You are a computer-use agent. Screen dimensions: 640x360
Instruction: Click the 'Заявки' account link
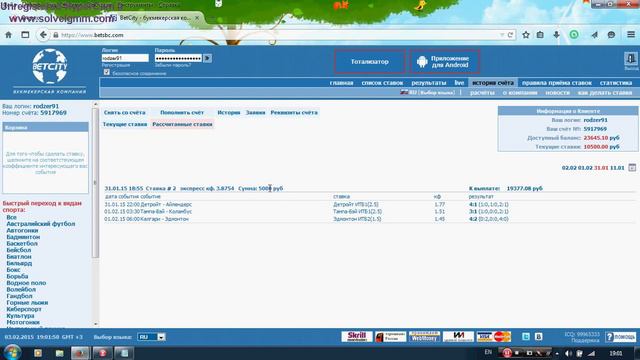click(256, 112)
